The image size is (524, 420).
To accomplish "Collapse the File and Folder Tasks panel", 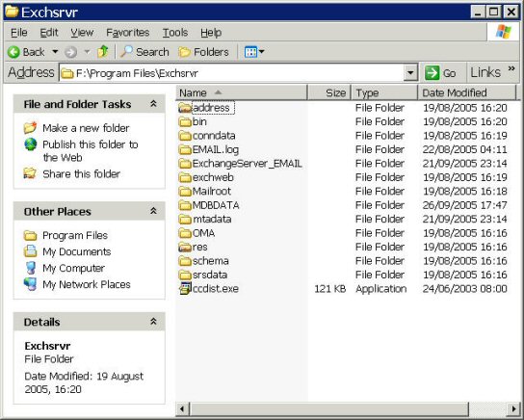I will tap(153, 104).
